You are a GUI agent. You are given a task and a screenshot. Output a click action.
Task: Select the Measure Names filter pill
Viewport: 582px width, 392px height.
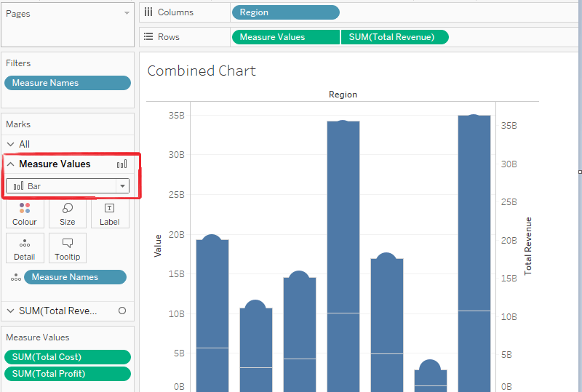pyautogui.click(x=68, y=83)
